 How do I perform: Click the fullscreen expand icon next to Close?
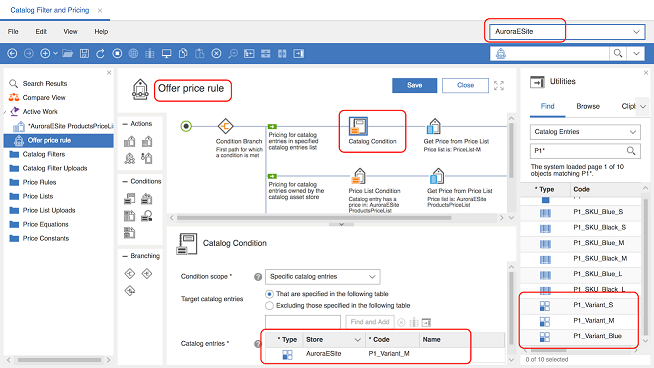(x=499, y=86)
